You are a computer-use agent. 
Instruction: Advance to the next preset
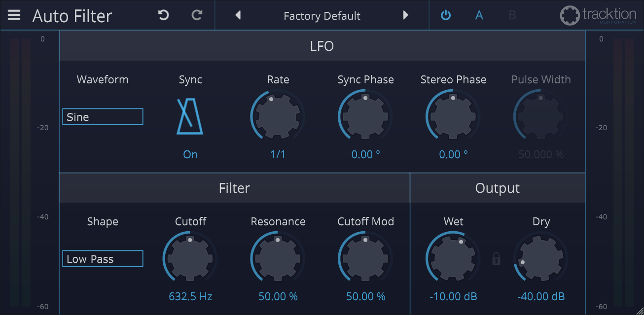pos(405,15)
